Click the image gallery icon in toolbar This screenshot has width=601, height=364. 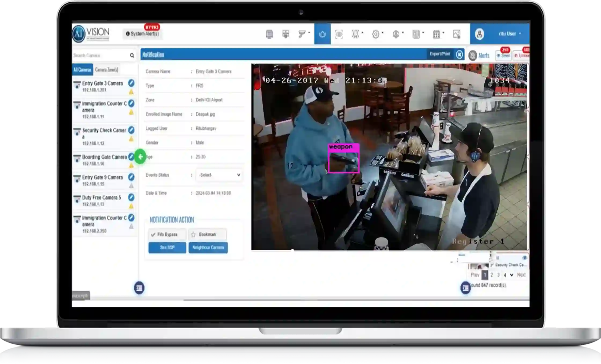tap(457, 34)
